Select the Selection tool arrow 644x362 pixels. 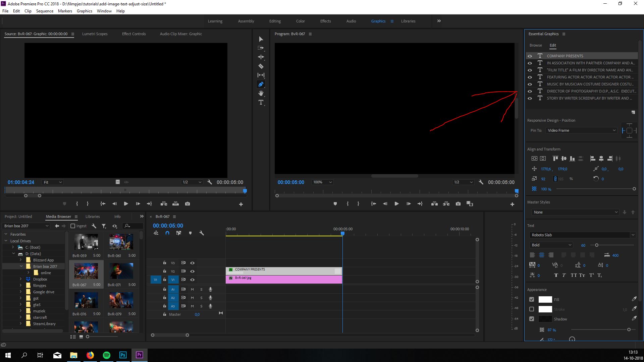click(x=261, y=39)
